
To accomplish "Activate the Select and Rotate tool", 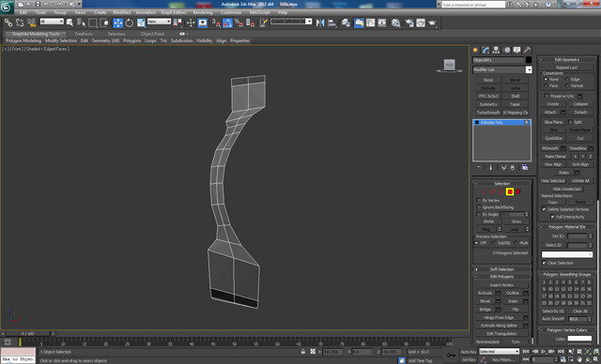I will [130, 23].
